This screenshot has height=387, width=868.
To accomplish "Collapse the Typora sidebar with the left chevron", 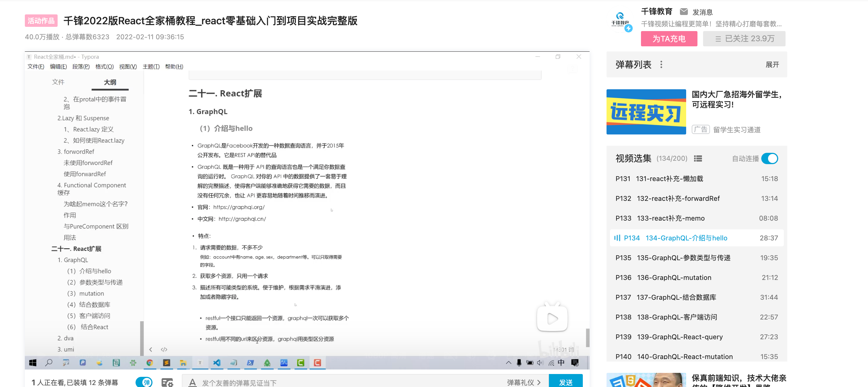I will (151, 349).
